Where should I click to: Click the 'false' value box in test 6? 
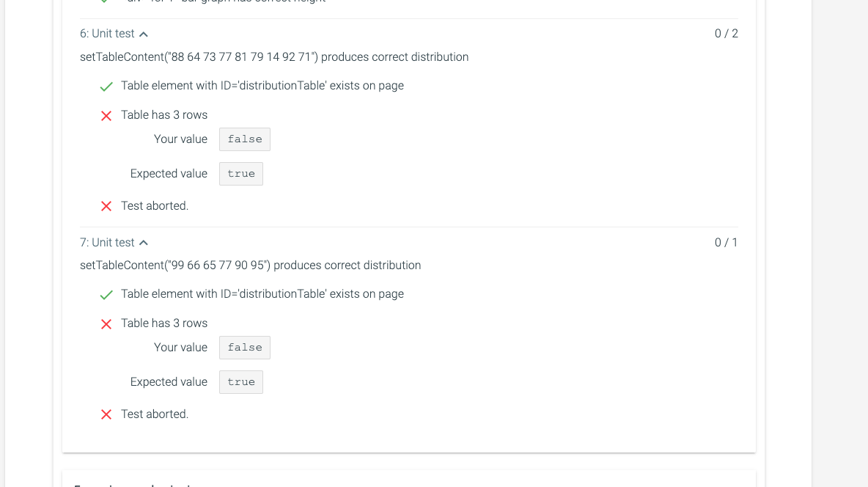[x=245, y=139]
